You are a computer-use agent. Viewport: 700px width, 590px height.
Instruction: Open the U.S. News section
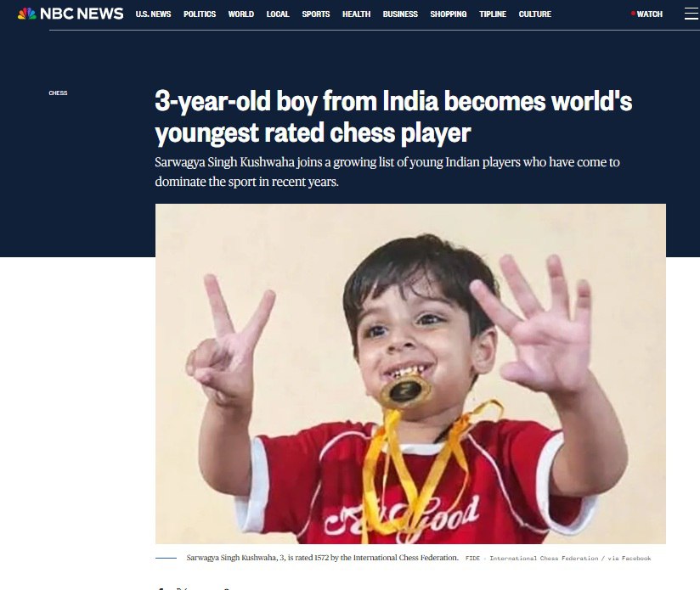click(x=153, y=14)
